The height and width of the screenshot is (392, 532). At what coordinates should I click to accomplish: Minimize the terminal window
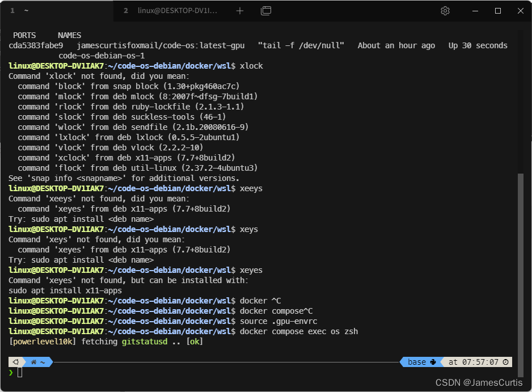[475, 11]
